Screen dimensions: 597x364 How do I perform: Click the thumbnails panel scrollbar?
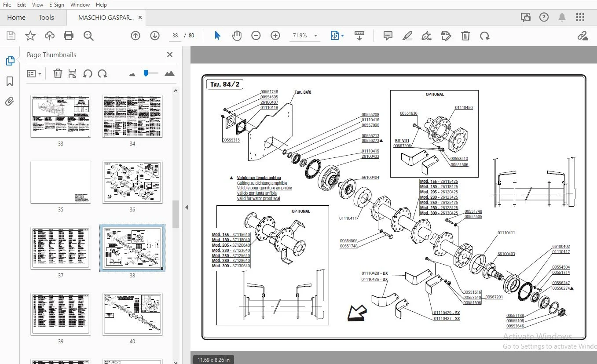pyautogui.click(x=176, y=214)
